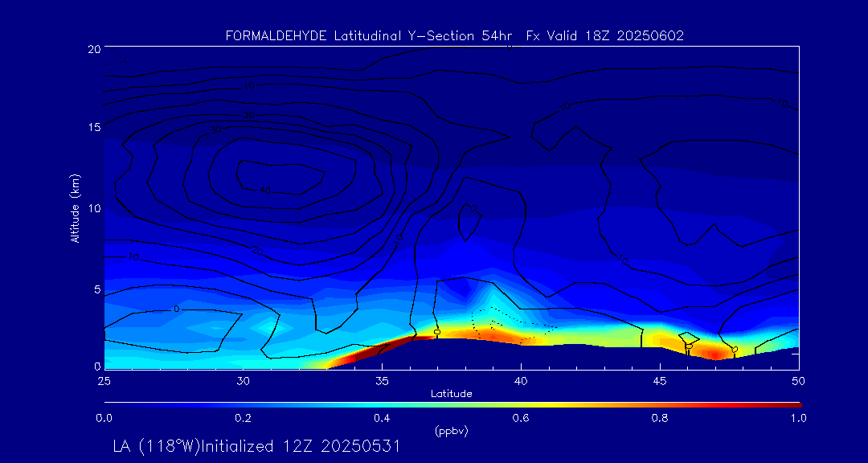The height and width of the screenshot is (463, 868).
Task: Click altitude tick label 15
Action: point(94,127)
